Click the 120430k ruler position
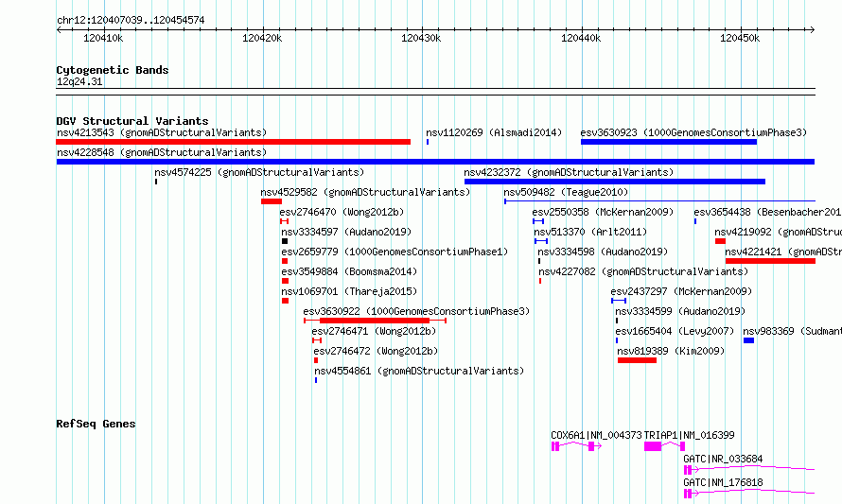 pyautogui.click(x=421, y=38)
